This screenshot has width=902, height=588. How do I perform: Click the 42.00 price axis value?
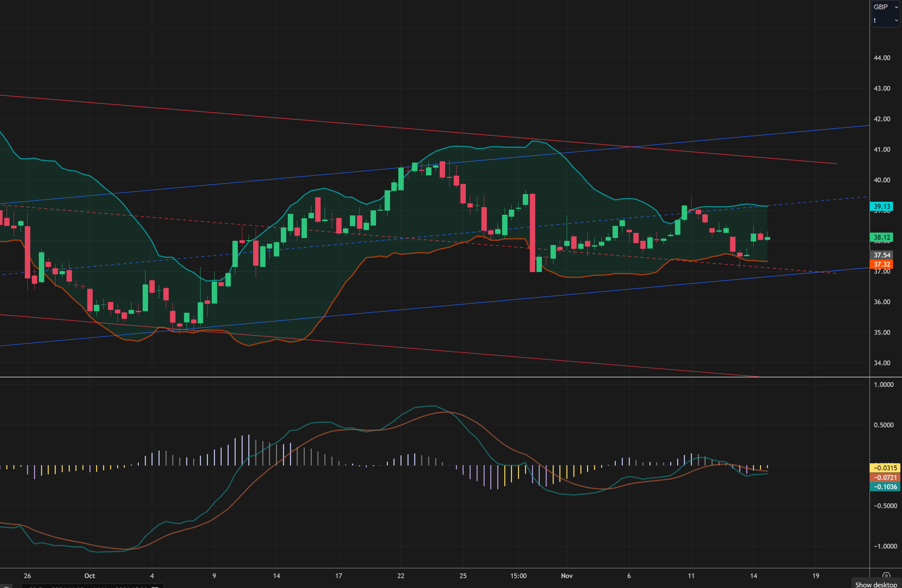(x=882, y=119)
